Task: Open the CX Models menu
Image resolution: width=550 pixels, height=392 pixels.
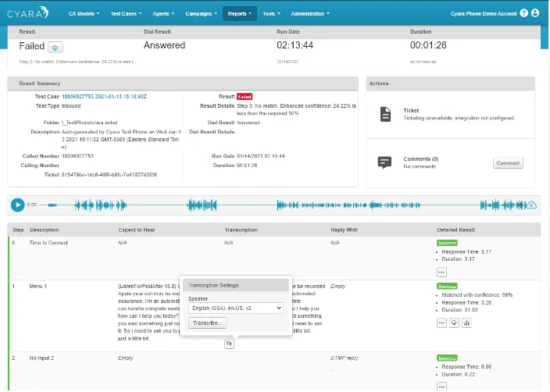Action: tap(84, 14)
